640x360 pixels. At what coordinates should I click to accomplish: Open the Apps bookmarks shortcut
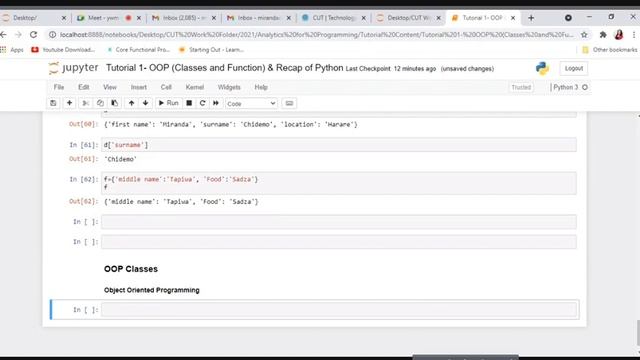12,50
